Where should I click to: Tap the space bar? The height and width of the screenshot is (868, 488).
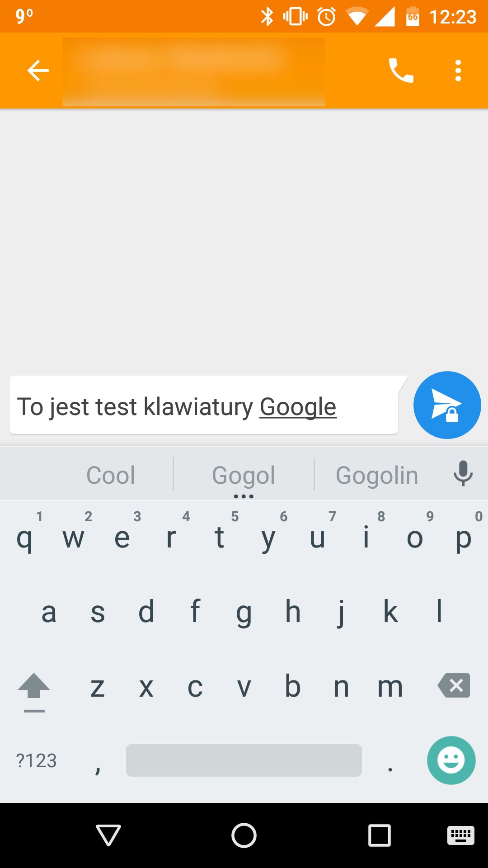click(x=244, y=760)
